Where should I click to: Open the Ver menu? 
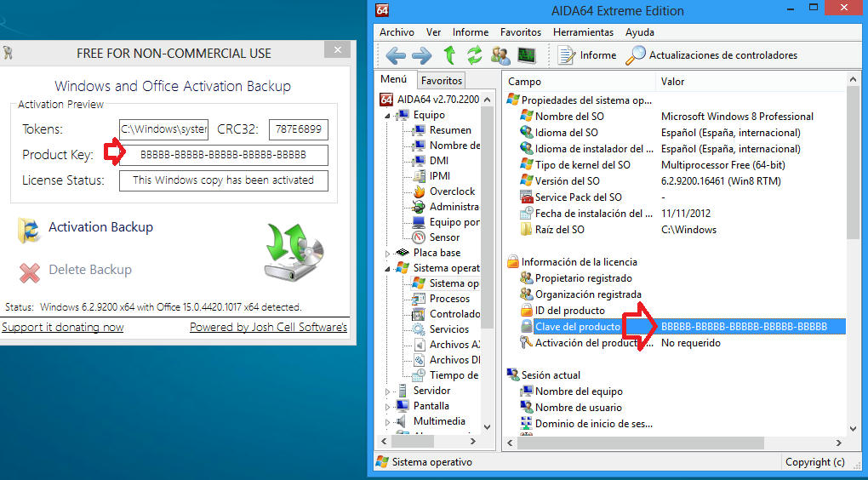coord(433,32)
